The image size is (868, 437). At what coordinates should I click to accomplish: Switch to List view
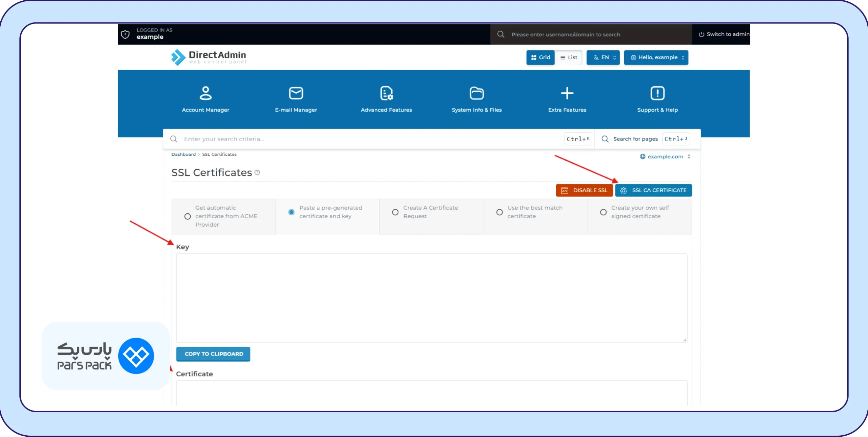569,57
